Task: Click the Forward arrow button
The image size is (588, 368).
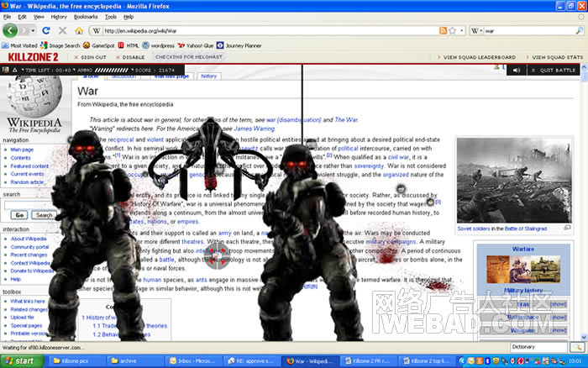Action: [24, 31]
